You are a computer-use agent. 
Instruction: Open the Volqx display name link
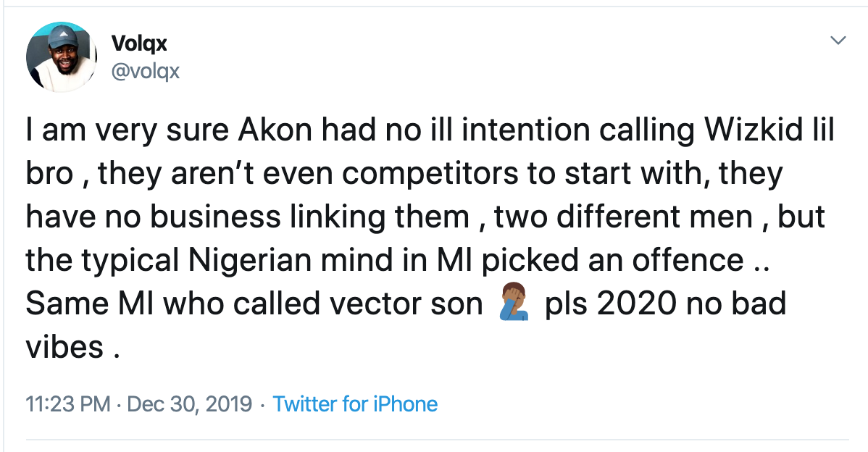139,43
